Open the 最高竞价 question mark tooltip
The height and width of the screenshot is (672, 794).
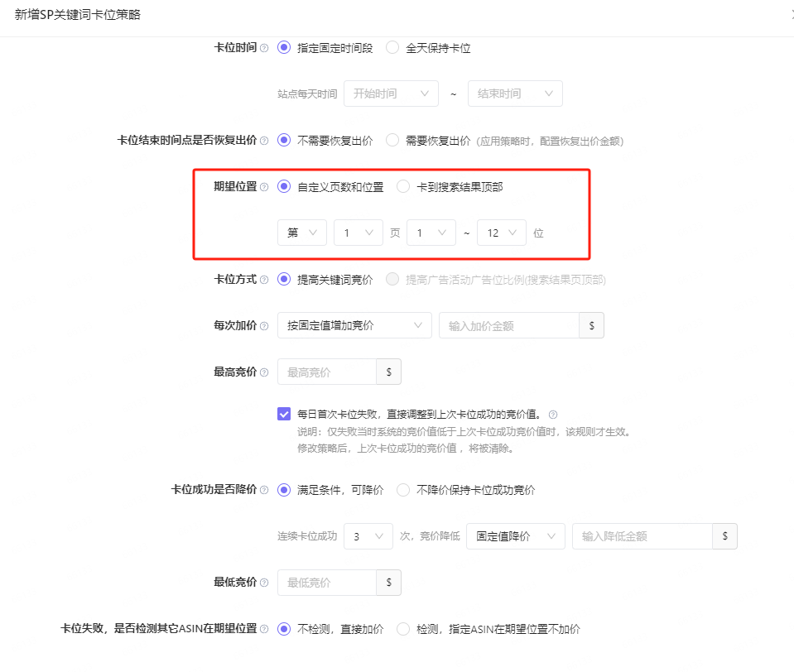point(263,372)
